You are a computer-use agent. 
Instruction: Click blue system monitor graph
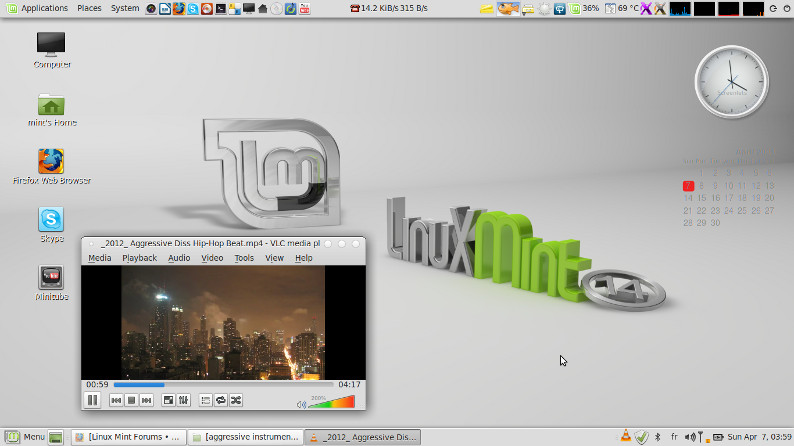[x=680, y=9]
